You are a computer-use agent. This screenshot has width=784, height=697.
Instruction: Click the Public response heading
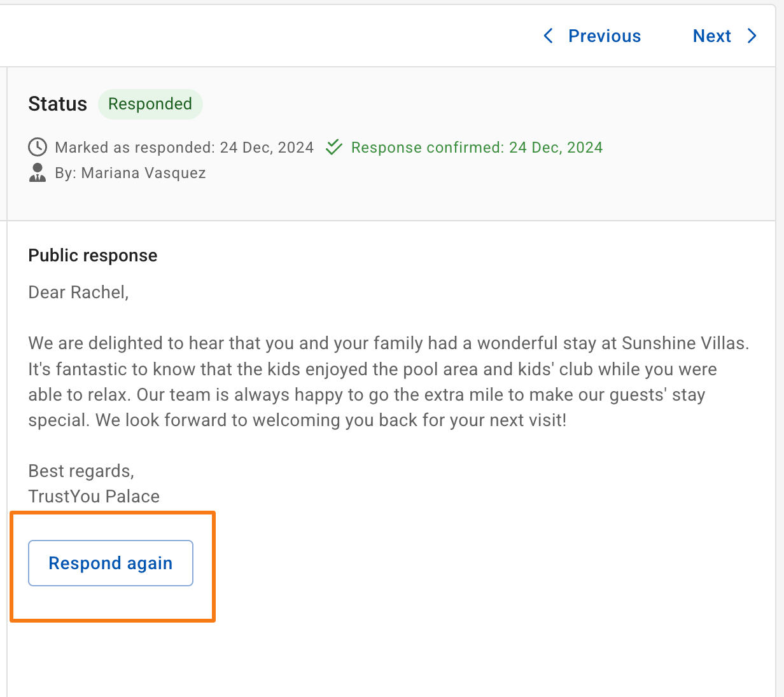point(93,255)
